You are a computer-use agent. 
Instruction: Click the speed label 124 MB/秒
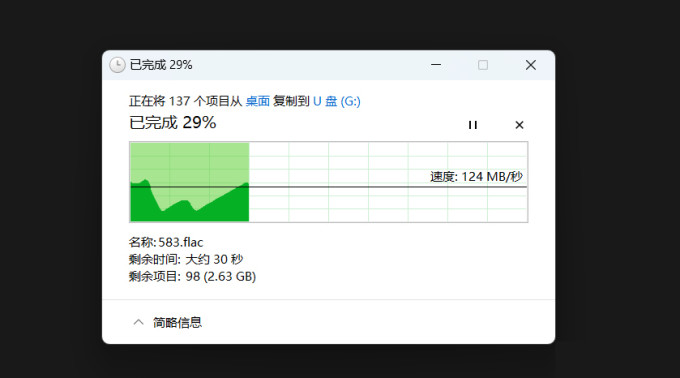(x=476, y=176)
